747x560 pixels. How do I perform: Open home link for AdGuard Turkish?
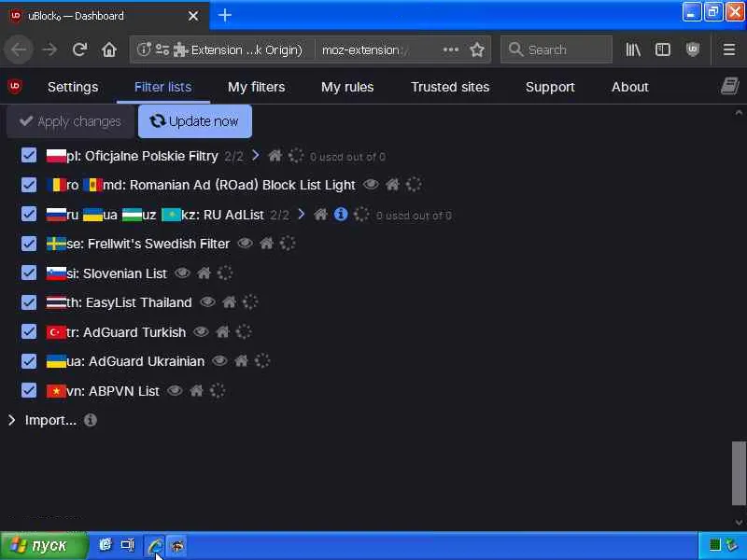point(222,331)
